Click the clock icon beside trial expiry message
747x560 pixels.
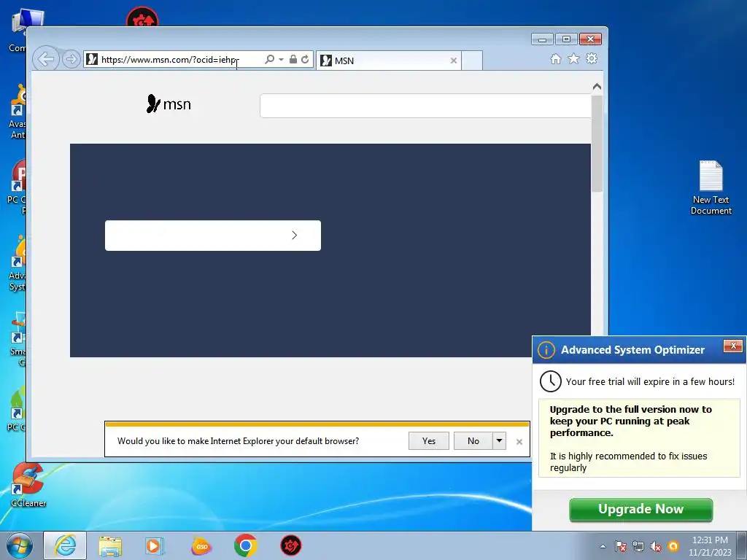coord(550,381)
